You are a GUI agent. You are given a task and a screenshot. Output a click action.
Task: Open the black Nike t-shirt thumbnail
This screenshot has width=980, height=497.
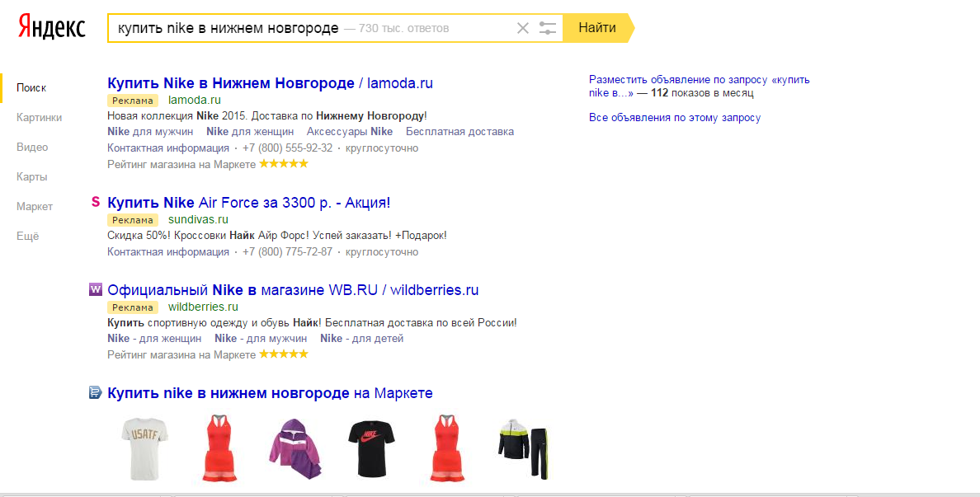(371, 448)
